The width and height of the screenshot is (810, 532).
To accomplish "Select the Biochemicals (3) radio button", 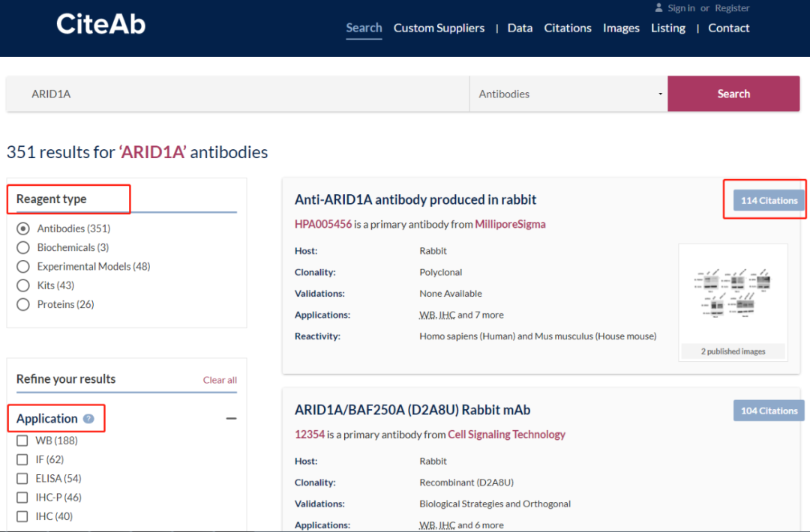I will click(22, 247).
